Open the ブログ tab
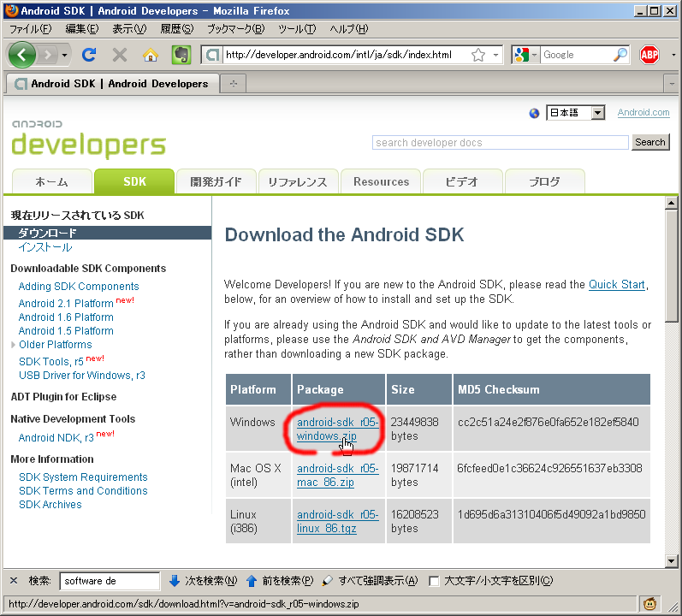The height and width of the screenshot is (616, 682). click(544, 181)
